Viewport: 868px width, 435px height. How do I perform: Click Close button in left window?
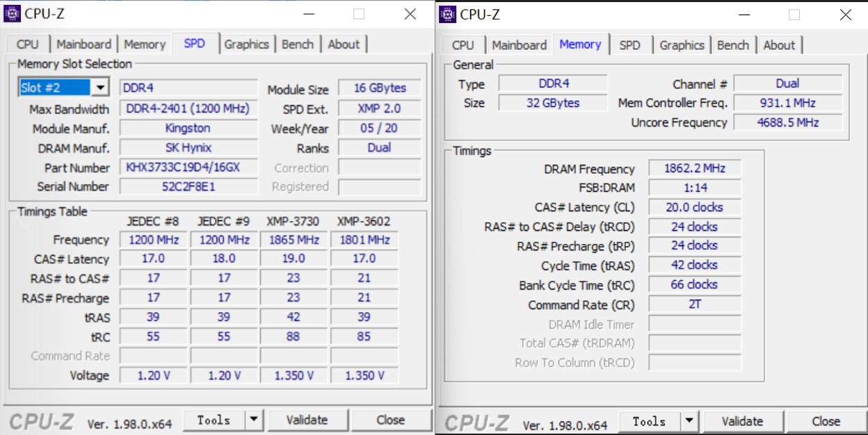[391, 420]
